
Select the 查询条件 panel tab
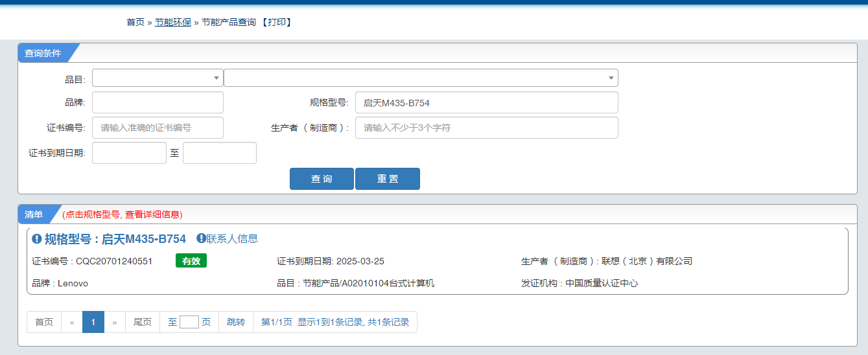43,53
